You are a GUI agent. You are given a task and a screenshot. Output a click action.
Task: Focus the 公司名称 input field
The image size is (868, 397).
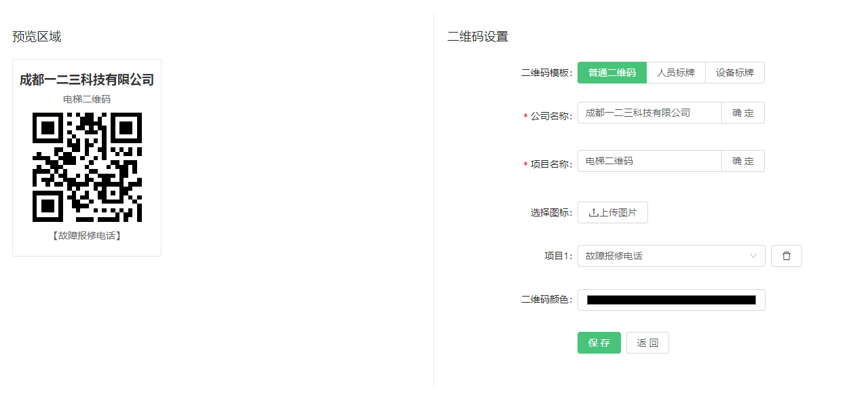(649, 113)
